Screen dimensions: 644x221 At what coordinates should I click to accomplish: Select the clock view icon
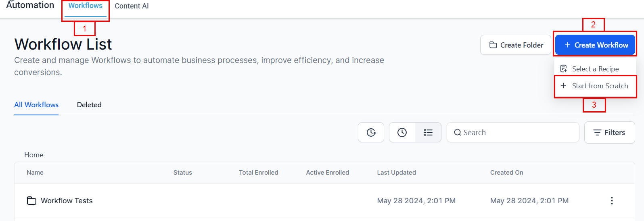[x=402, y=132]
